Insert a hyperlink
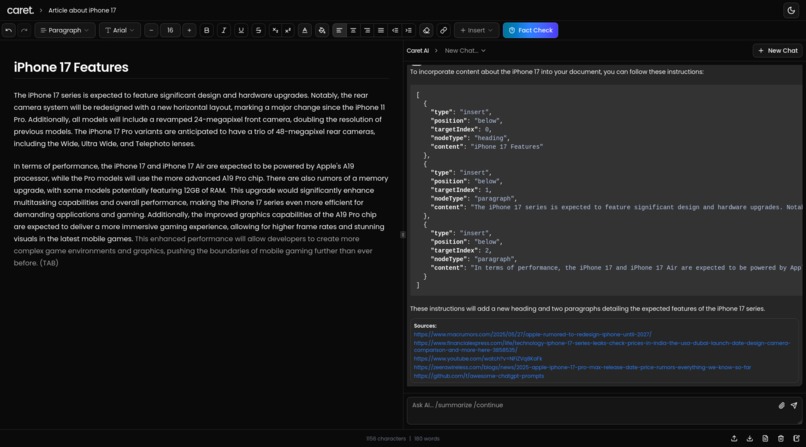This screenshot has width=806, height=447. click(443, 30)
